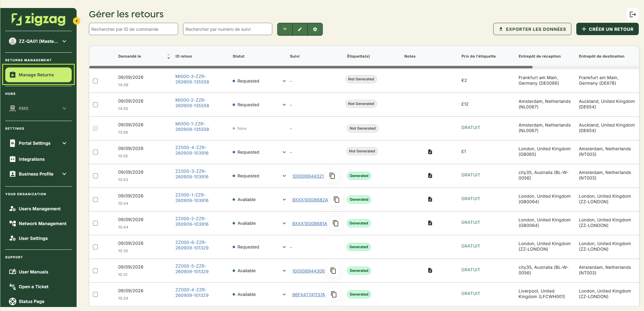Screen dimensions: 644x311
Task: Click the logout icon top right
Action: point(633,14)
